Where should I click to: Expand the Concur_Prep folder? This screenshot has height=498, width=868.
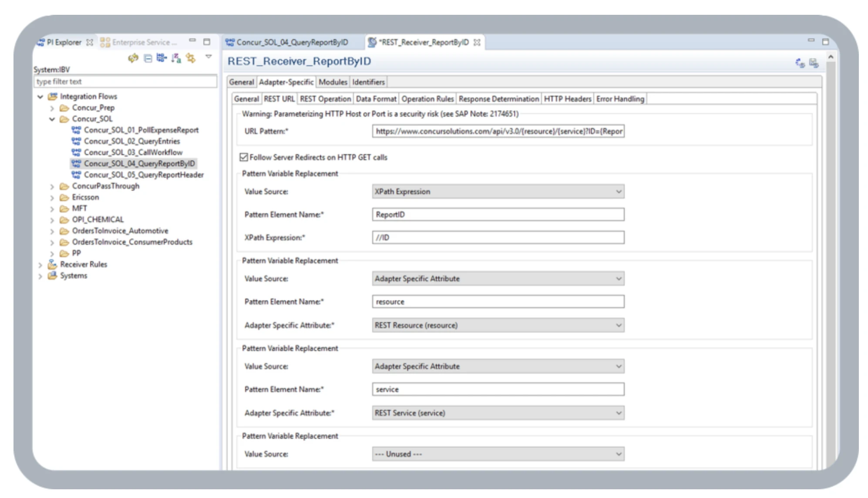[52, 108]
